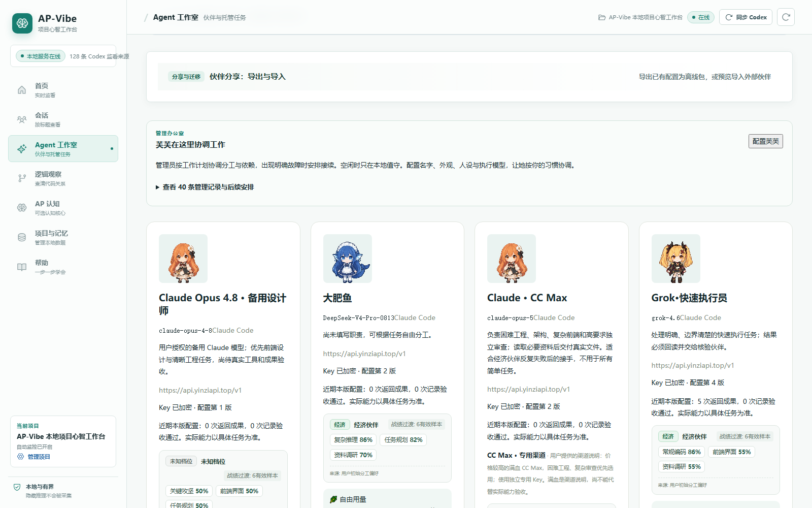Click the CC Max · 专用渠道 label
Screen dimensions: 812x508
pyautogui.click(x=516, y=455)
